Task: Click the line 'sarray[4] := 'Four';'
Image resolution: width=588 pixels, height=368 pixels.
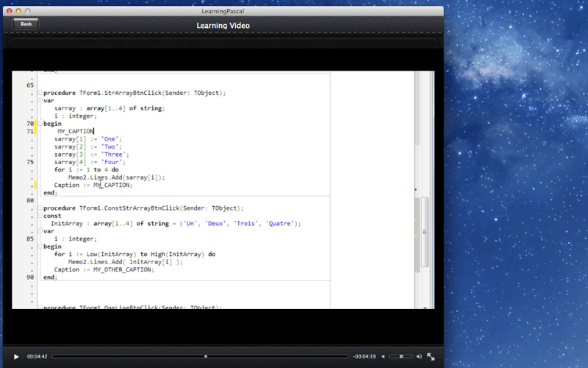Action: pyautogui.click(x=90, y=162)
